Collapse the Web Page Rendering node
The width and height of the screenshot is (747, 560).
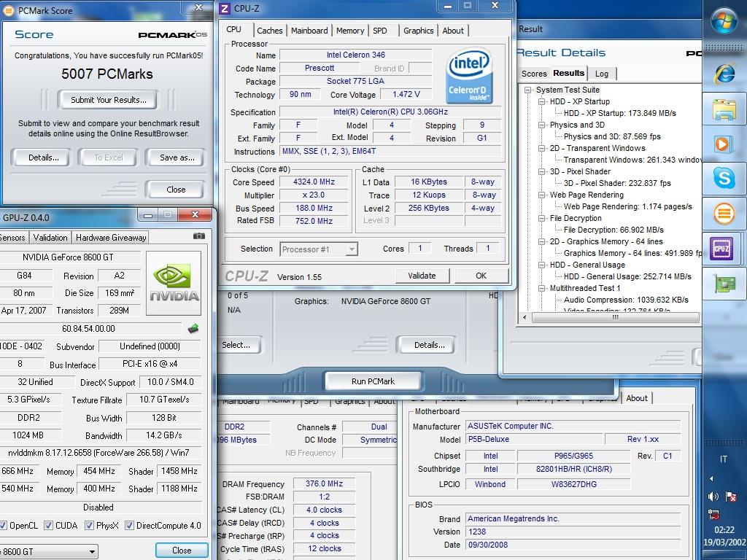click(x=542, y=195)
